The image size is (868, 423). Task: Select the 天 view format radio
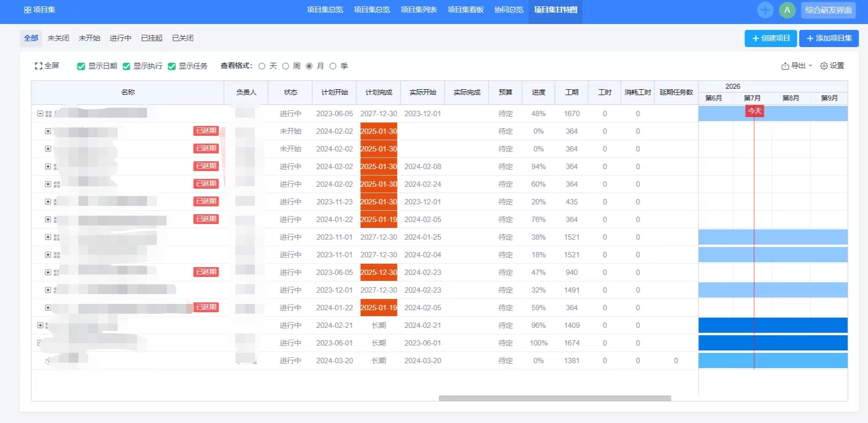click(262, 66)
